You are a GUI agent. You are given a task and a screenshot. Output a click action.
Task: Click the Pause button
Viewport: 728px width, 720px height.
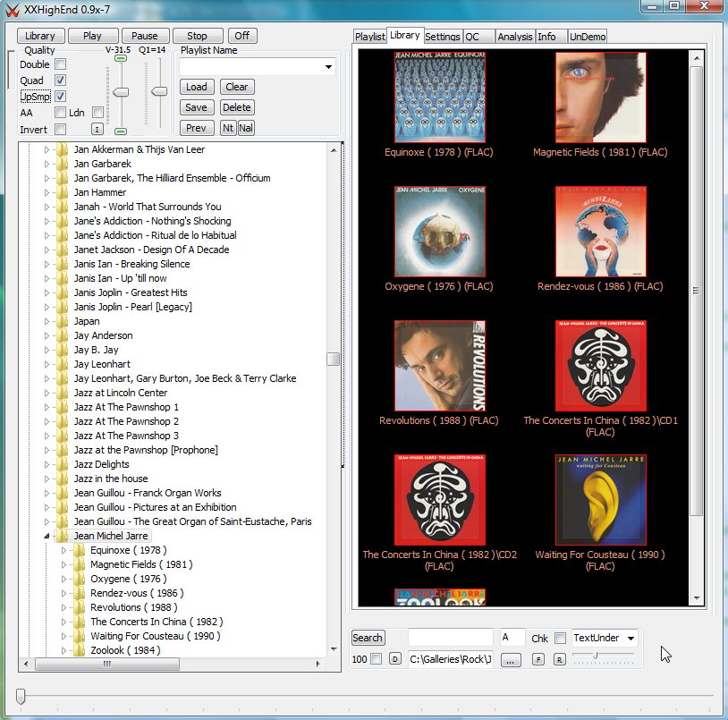click(x=144, y=36)
